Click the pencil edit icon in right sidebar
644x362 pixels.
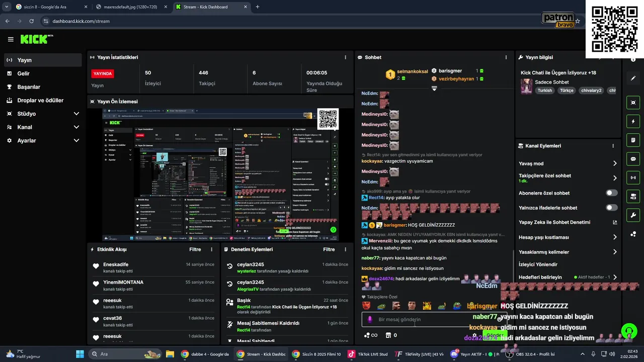pyautogui.click(x=633, y=78)
